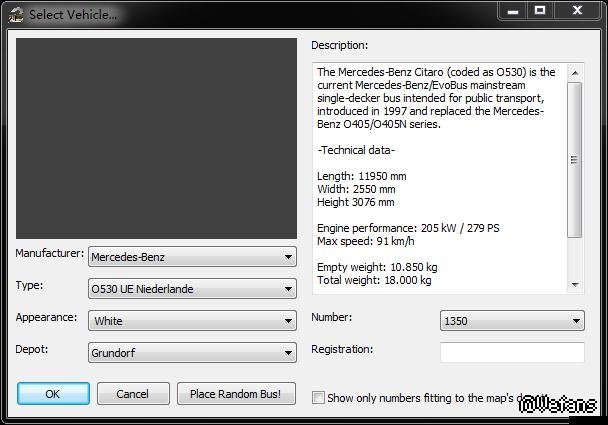
Task: Click the 'Description:' label
Action: coord(339,45)
